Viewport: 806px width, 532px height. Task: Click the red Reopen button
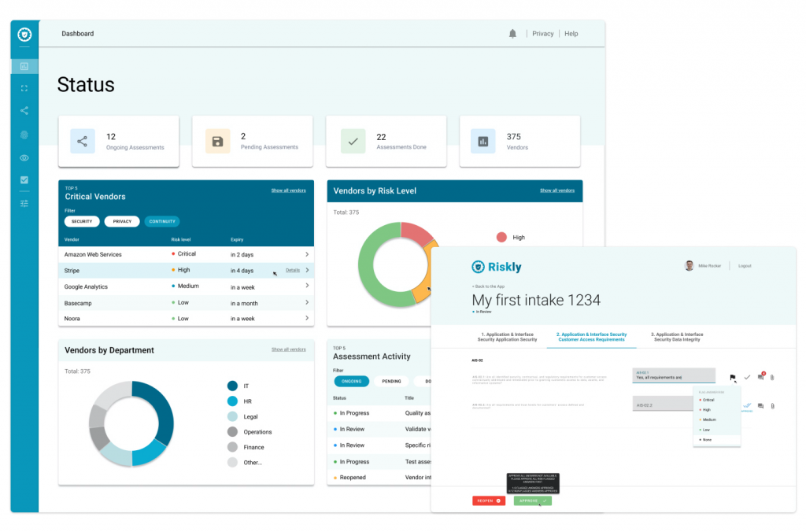click(488, 501)
